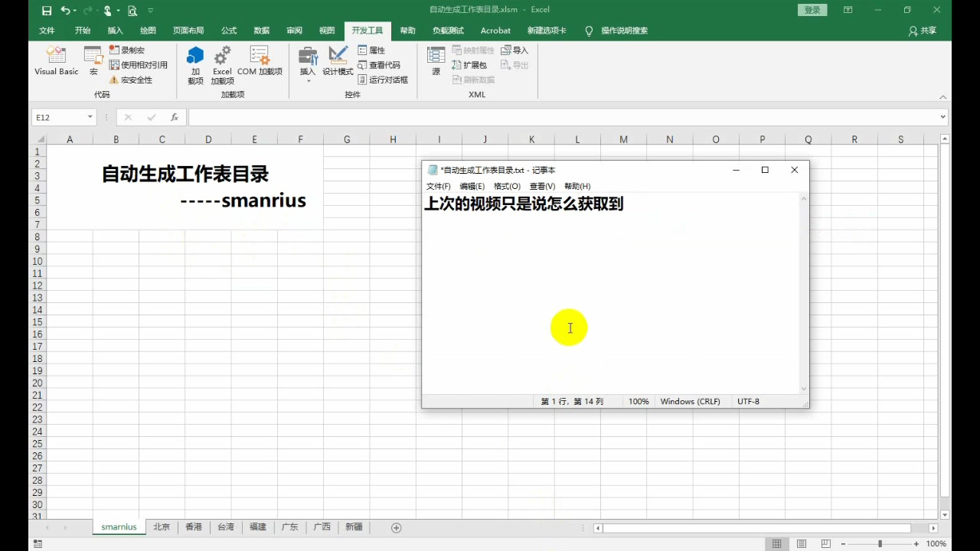Screen dimensions: 980x551
Task: Click XML 导入 import
Action: (x=514, y=50)
